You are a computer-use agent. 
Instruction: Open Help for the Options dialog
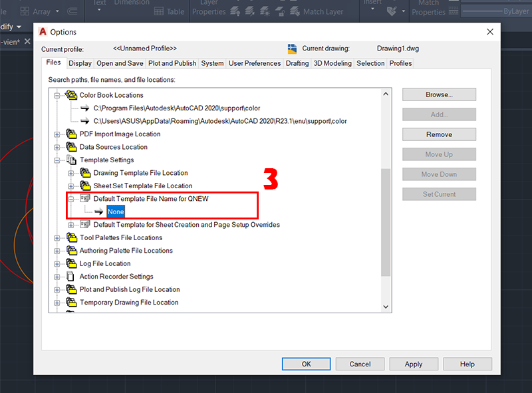click(x=467, y=364)
